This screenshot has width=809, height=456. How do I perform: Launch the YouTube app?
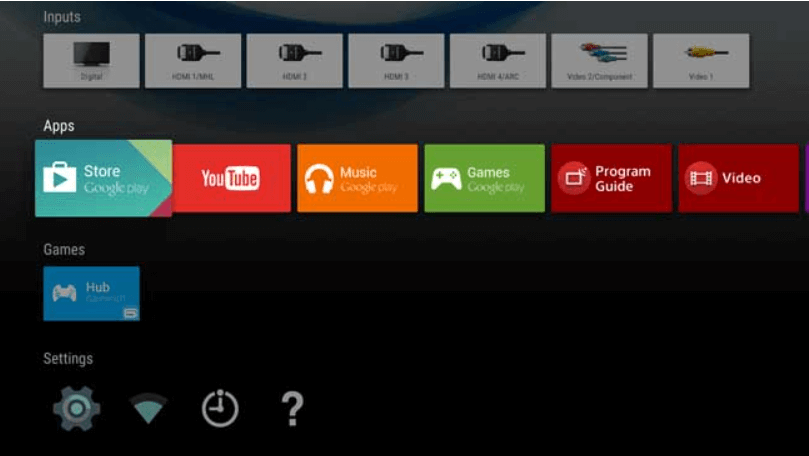click(232, 178)
